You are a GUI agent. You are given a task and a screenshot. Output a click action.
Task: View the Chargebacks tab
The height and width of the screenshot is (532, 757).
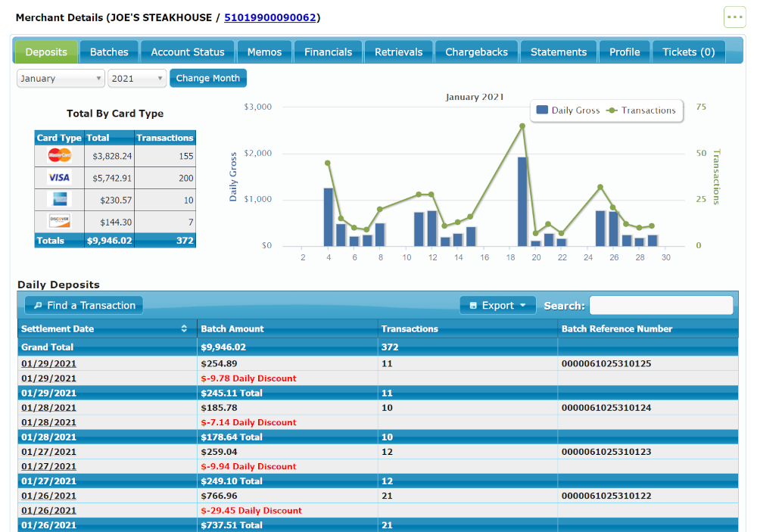tap(476, 51)
